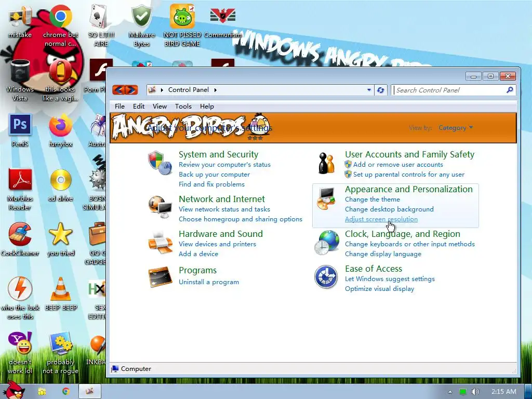Viewport: 532px width, 399px height.
Task: Open the taskbar file explorer icon
Action: pyautogui.click(x=42, y=391)
